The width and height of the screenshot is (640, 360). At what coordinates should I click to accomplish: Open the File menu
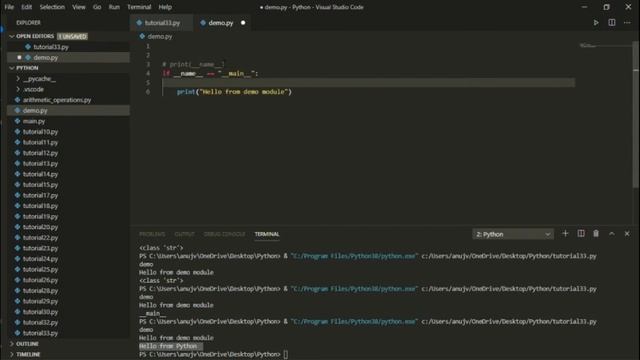tap(9, 7)
